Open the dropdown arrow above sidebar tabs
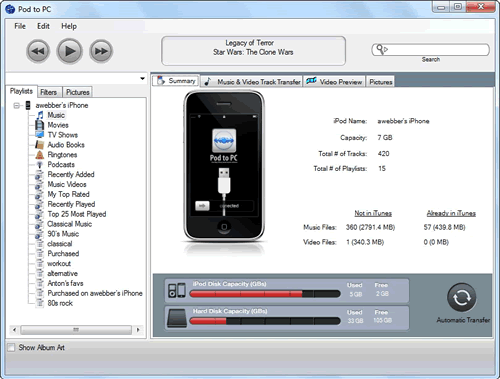Screen dimensions: 500x379 click(142, 79)
